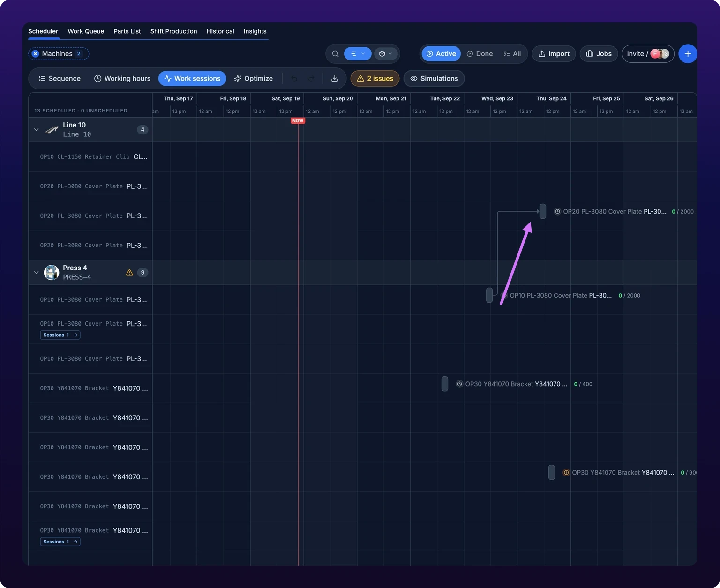This screenshot has width=720, height=588.
Task: Click the Press 4 warning triangle icon
Action: [129, 273]
